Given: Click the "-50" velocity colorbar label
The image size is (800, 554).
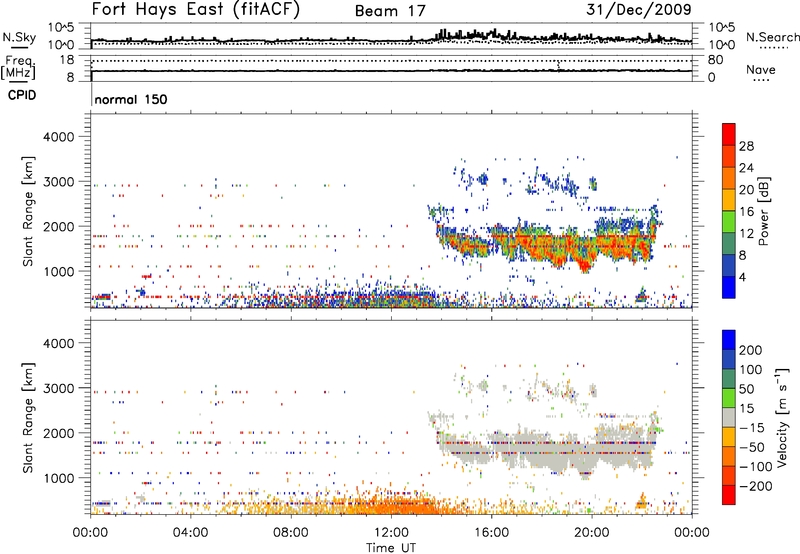Looking at the screenshot, I should tap(751, 447).
